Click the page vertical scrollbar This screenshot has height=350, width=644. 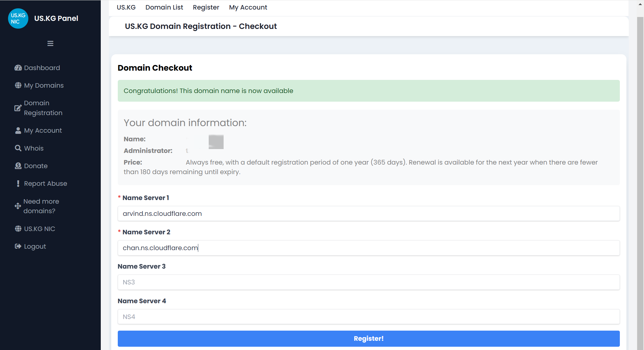(640, 179)
